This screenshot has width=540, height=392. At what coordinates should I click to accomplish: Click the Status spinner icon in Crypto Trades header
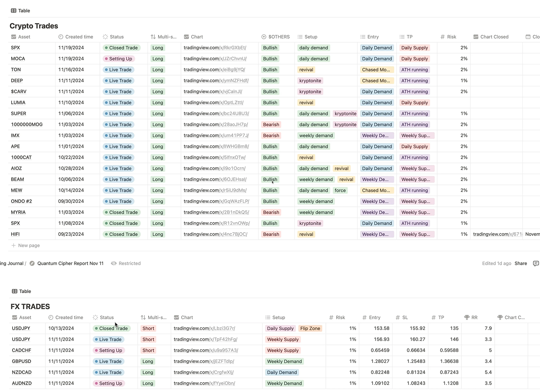[x=105, y=37]
